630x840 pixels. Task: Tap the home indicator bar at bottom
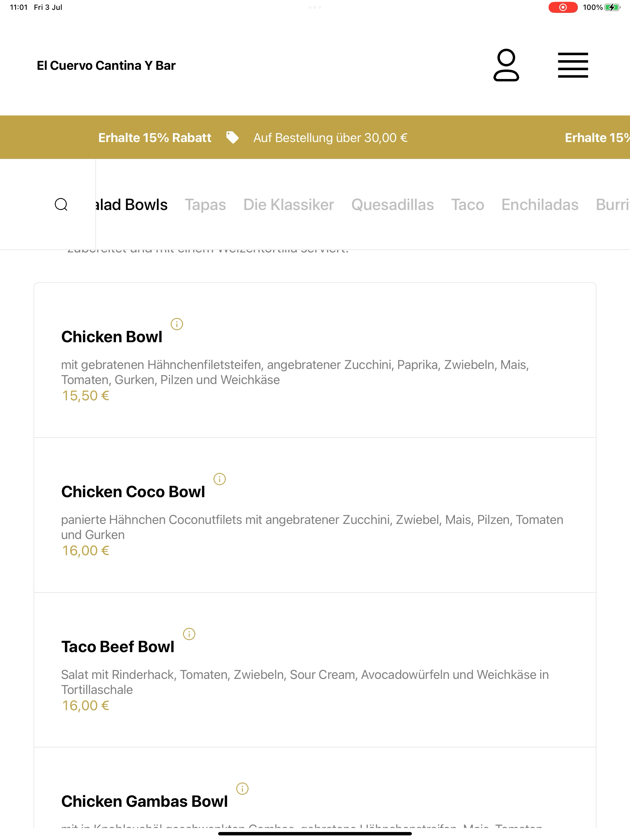point(315,834)
